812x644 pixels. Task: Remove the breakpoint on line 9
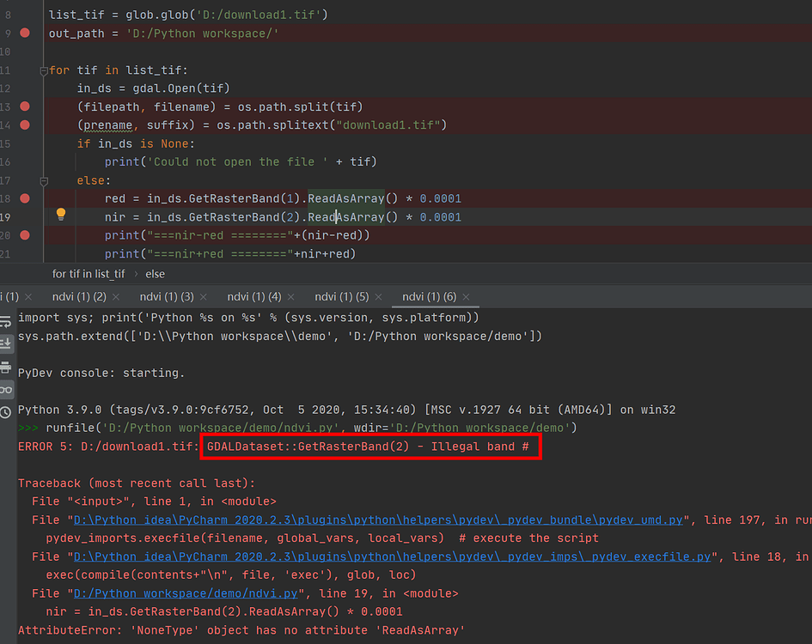pyautogui.click(x=25, y=33)
